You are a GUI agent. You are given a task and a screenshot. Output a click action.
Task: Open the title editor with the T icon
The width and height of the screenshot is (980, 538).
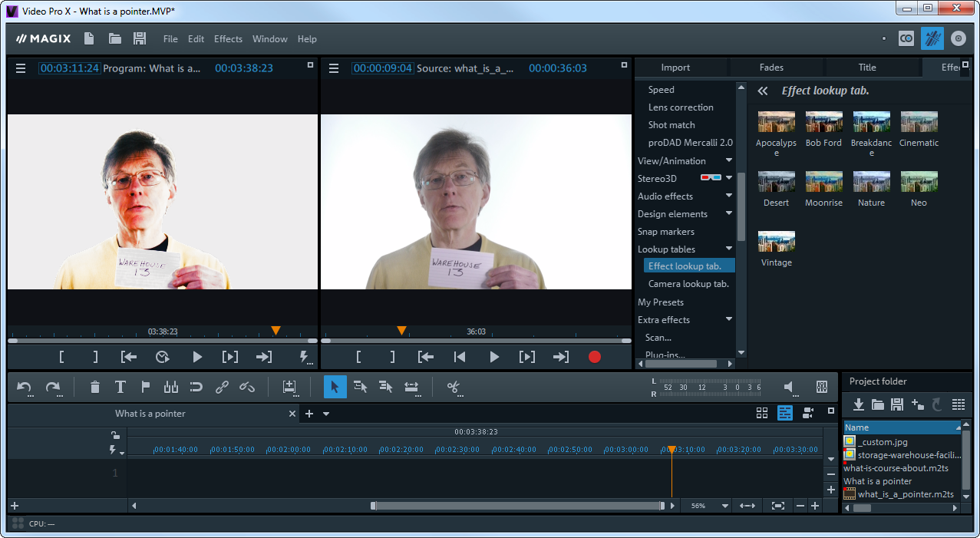[x=120, y=388]
